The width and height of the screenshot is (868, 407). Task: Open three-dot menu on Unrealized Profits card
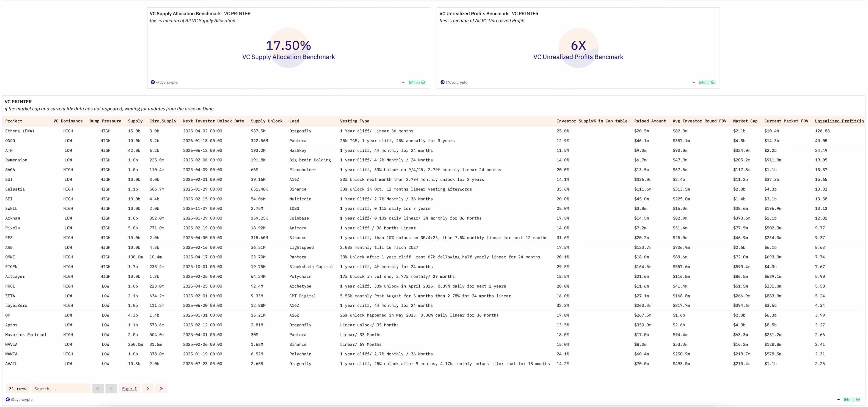pos(693,82)
